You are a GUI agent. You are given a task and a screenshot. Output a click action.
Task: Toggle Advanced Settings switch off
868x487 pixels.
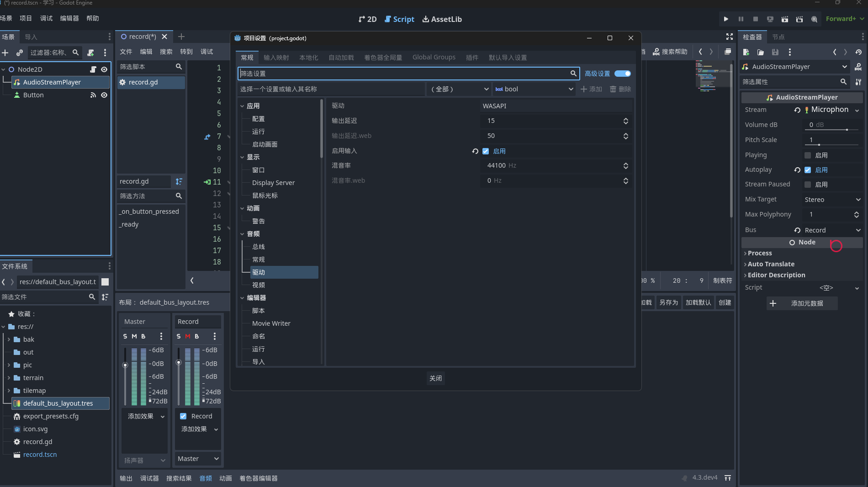(622, 74)
